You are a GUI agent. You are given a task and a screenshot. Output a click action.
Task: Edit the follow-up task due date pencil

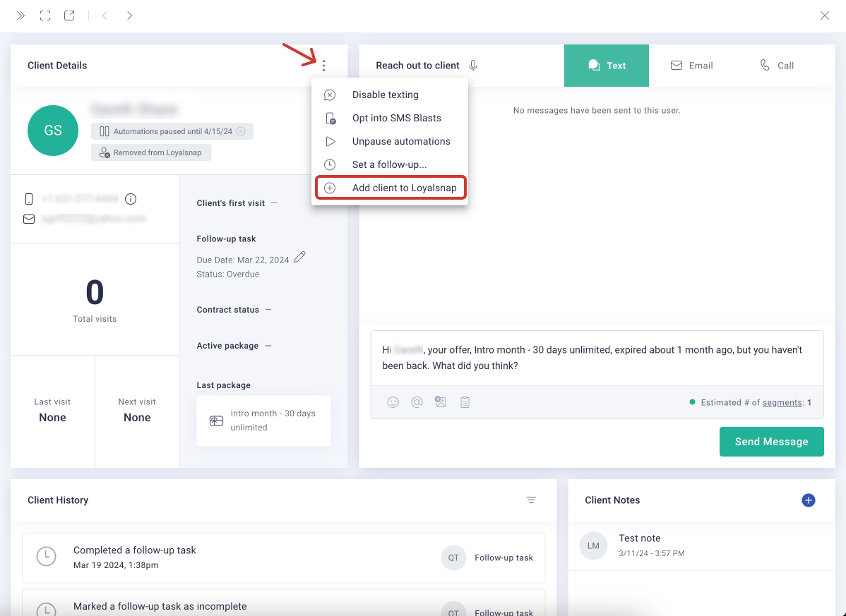[300, 258]
